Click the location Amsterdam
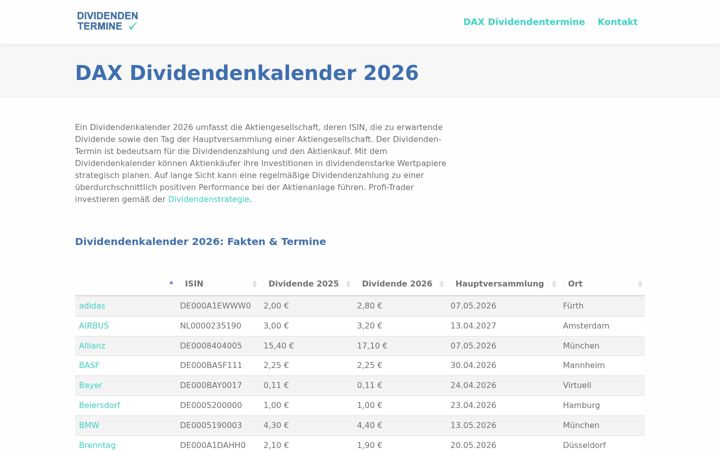Screen dimensions: 720x450 (x=586, y=326)
